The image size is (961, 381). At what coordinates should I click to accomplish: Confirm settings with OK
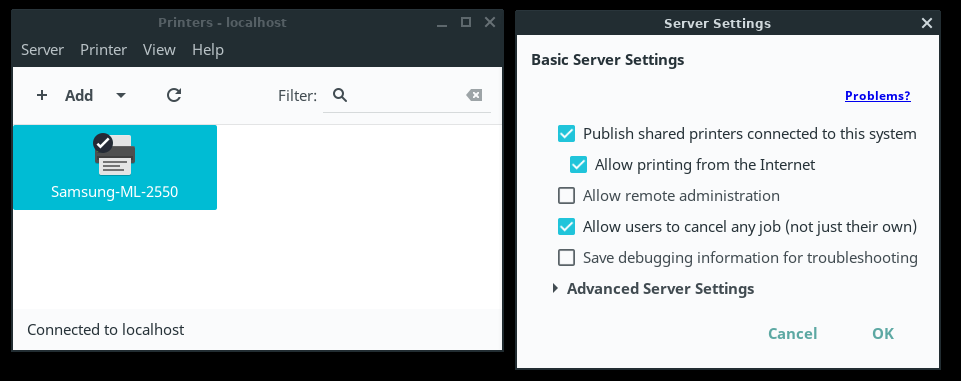point(883,334)
